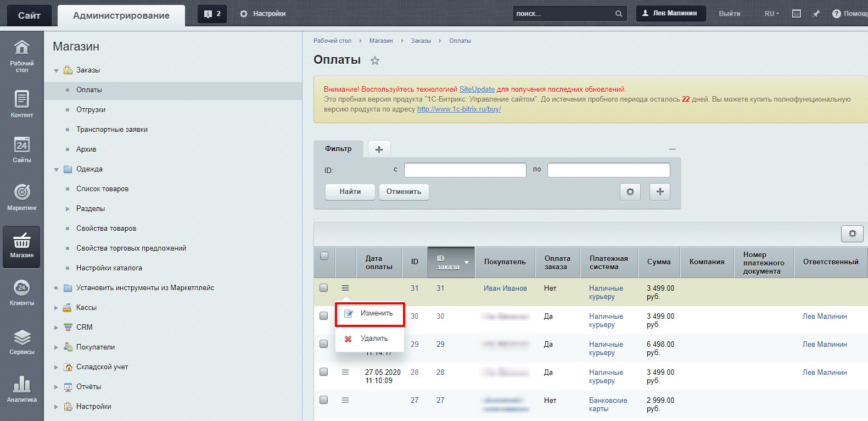Open the Рабочий стол sidebar section

pyautogui.click(x=21, y=56)
